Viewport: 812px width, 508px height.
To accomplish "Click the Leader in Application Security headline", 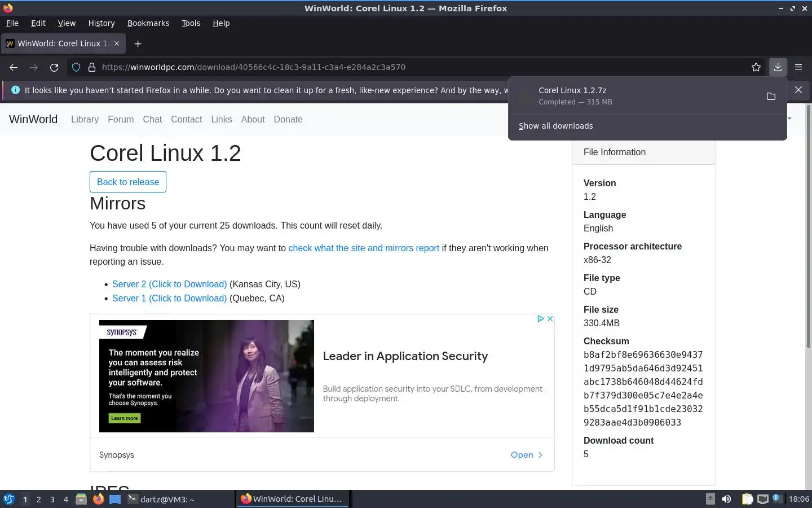I will [405, 356].
